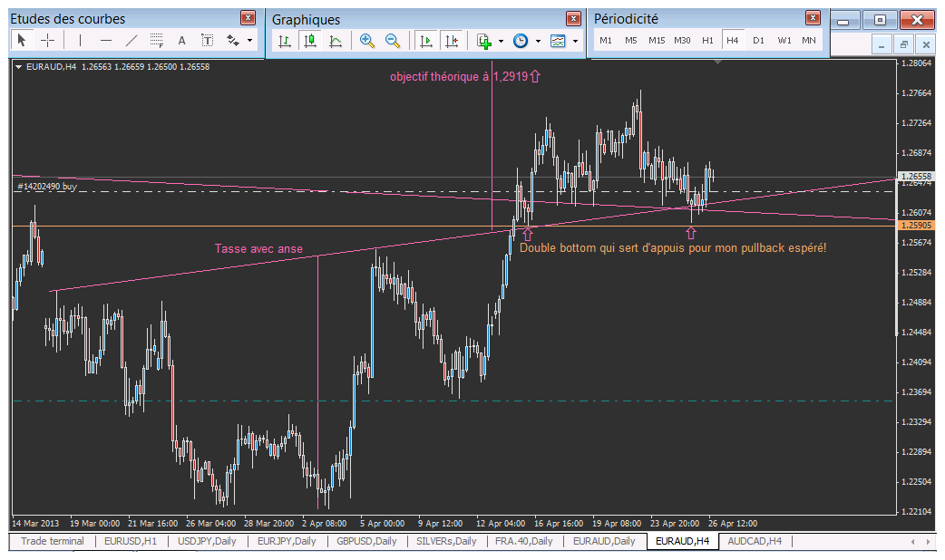Screen dimensions: 945x560
Task: Open the chart templates button
Action: [558, 41]
